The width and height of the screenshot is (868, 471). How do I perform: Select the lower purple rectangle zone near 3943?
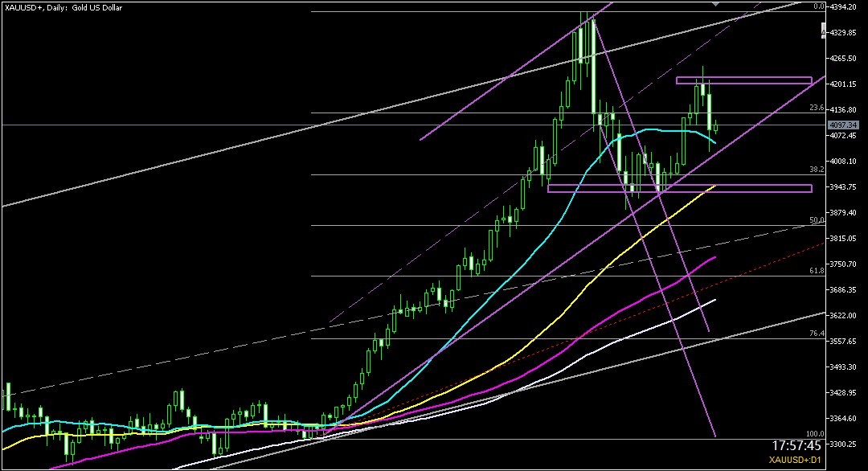[x=679, y=189]
